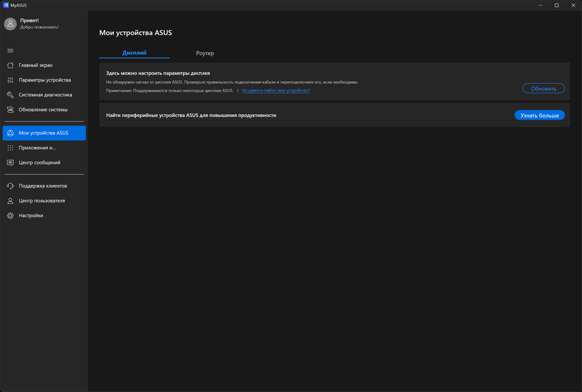
Task: Click the Мои устройства ASUS icon
Action: [x=10, y=133]
